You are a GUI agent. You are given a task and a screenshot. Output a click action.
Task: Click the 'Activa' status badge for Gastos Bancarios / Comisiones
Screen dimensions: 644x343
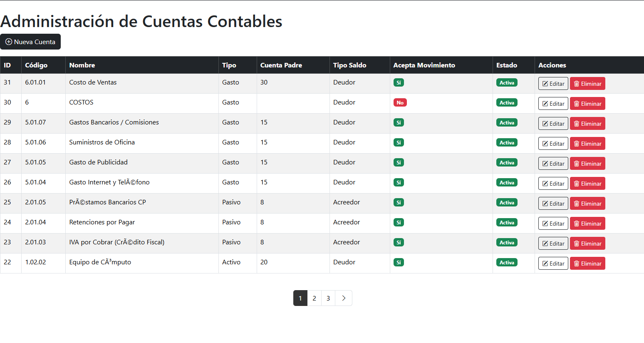[x=507, y=122]
